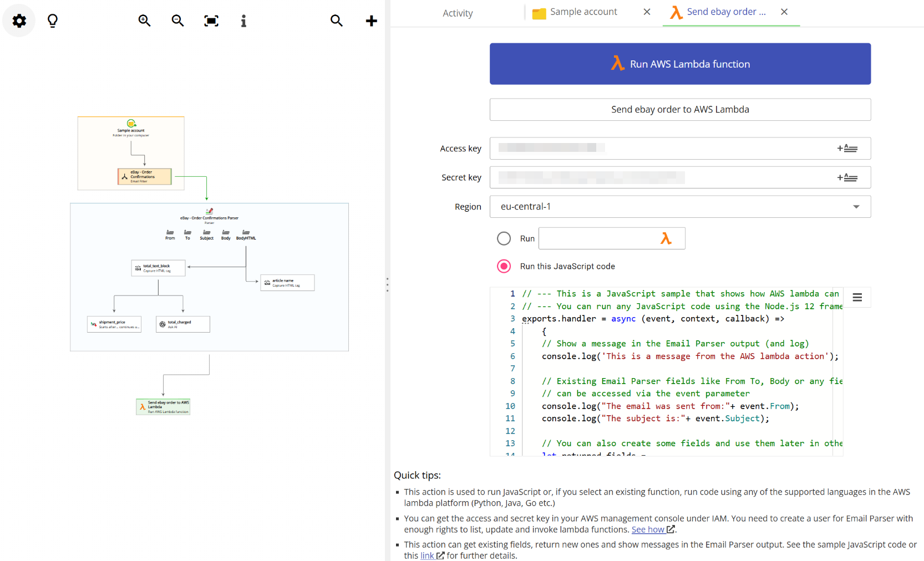Click the Ask AI icon on total_charged node
Screen dimensions: 924x561
[x=161, y=324]
